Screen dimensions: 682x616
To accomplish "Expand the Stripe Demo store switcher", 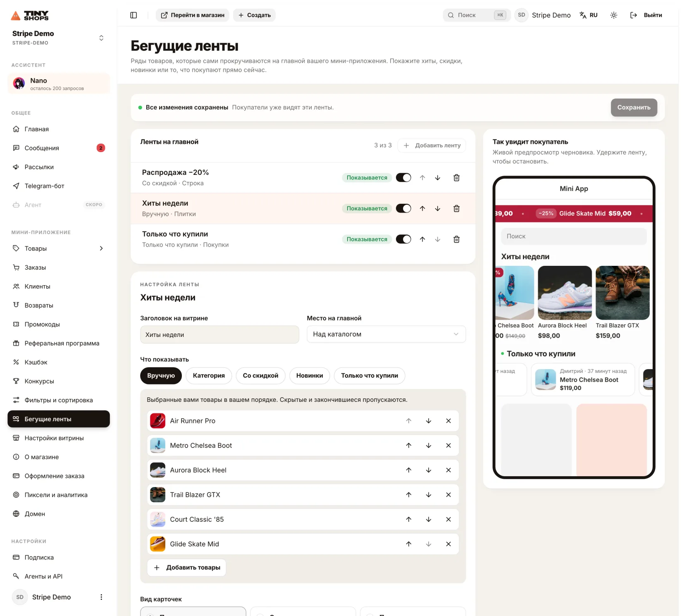I will pyautogui.click(x=101, y=38).
